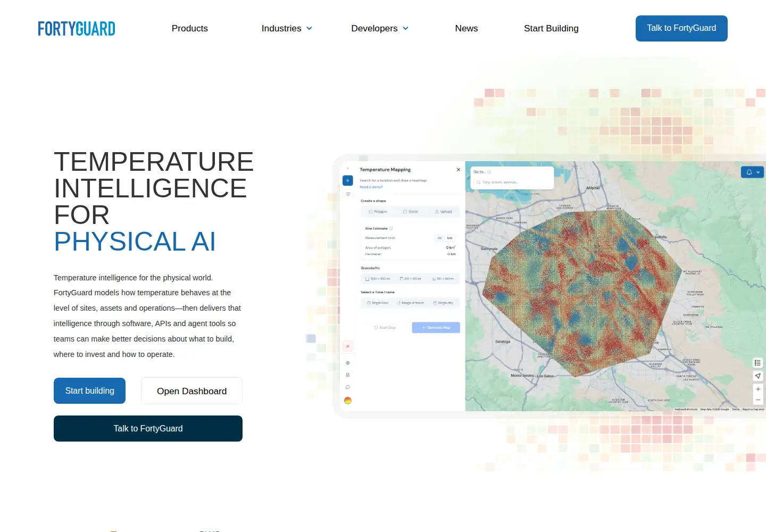Select the Polygon shape option
This screenshot has width=766, height=532.
pyautogui.click(x=378, y=212)
